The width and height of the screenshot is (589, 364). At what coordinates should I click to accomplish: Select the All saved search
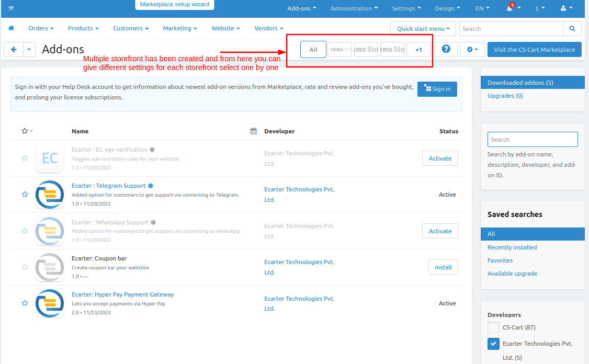click(x=533, y=234)
